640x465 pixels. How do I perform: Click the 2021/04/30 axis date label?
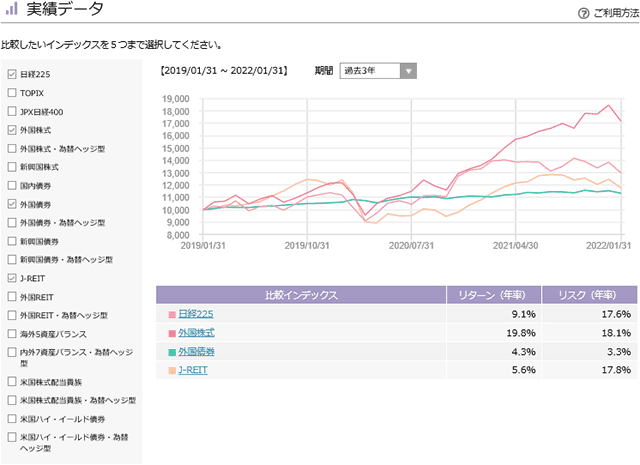coord(516,246)
